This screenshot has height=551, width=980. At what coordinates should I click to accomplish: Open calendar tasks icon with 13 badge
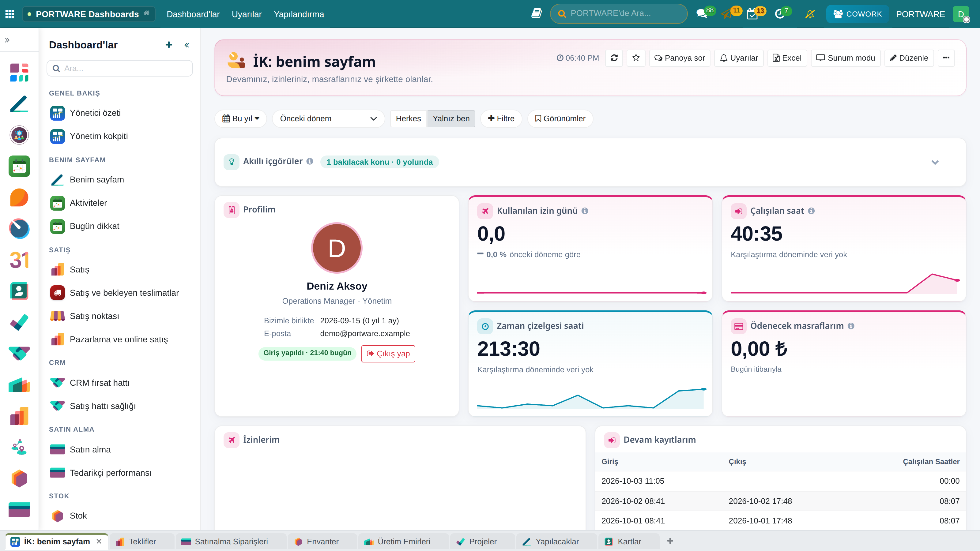(752, 14)
